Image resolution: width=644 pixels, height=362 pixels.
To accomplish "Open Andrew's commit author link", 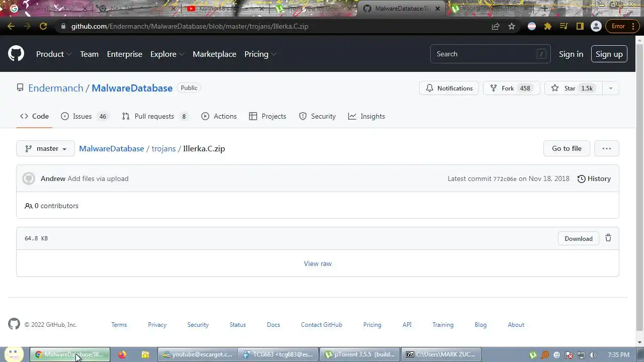I will (x=53, y=178).
